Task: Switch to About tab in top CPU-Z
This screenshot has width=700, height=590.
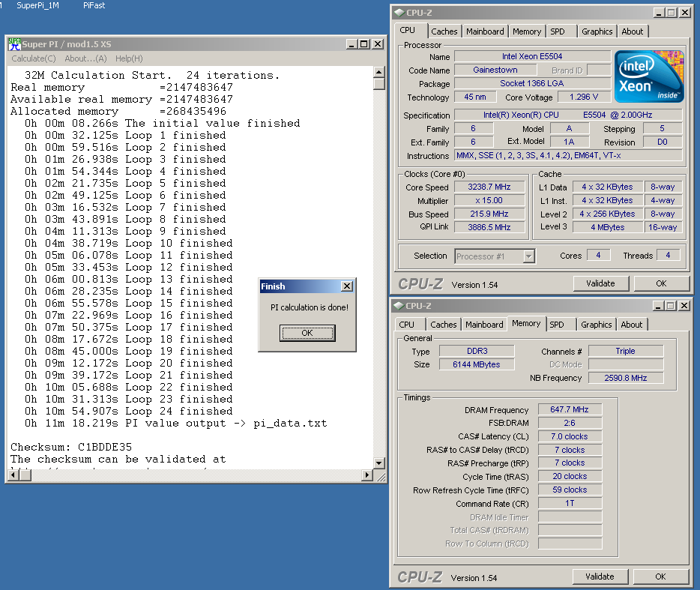Action: (x=633, y=31)
